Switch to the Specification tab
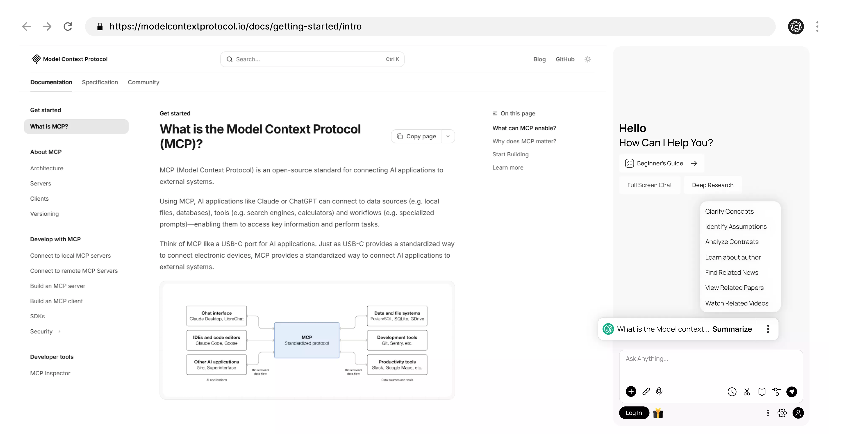 pos(100,82)
